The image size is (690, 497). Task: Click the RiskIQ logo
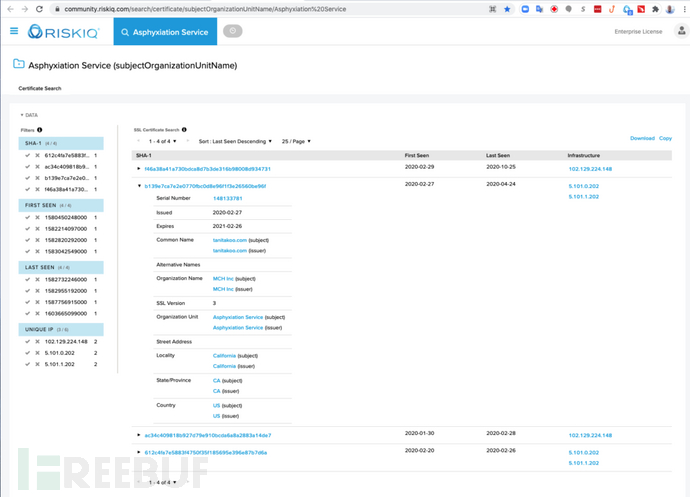64,32
